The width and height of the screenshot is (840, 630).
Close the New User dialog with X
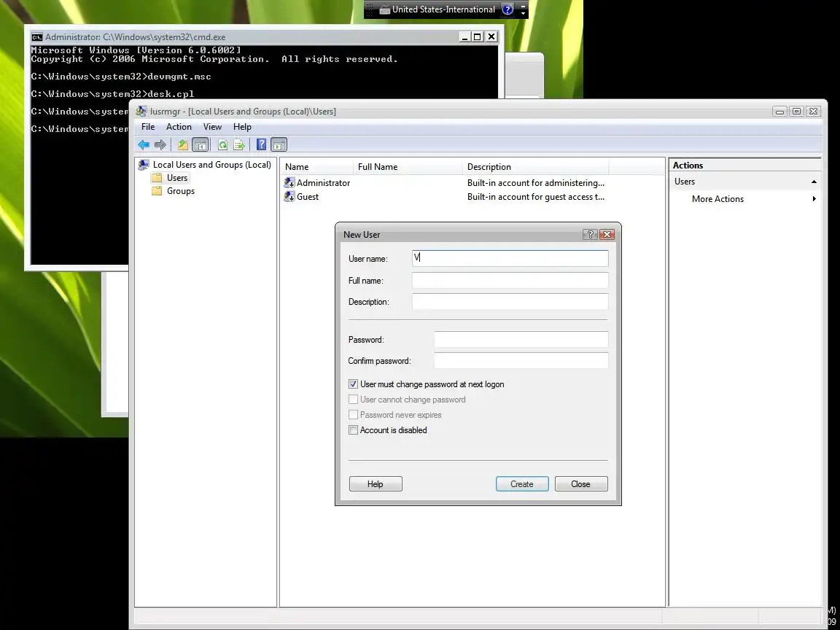[607, 234]
